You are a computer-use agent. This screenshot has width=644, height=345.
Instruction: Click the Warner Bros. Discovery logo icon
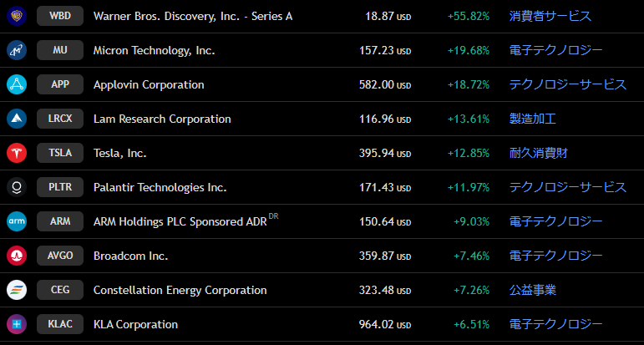click(x=17, y=16)
